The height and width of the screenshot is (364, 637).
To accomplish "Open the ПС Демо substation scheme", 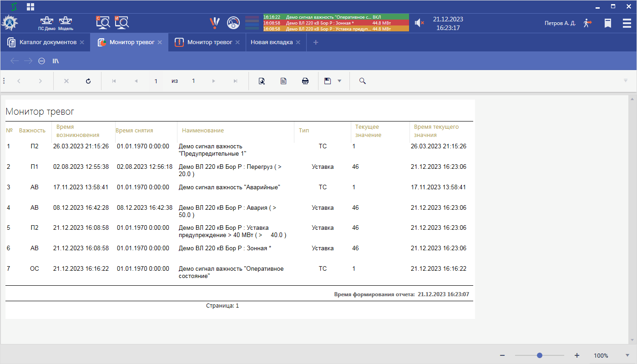I will [46, 22].
